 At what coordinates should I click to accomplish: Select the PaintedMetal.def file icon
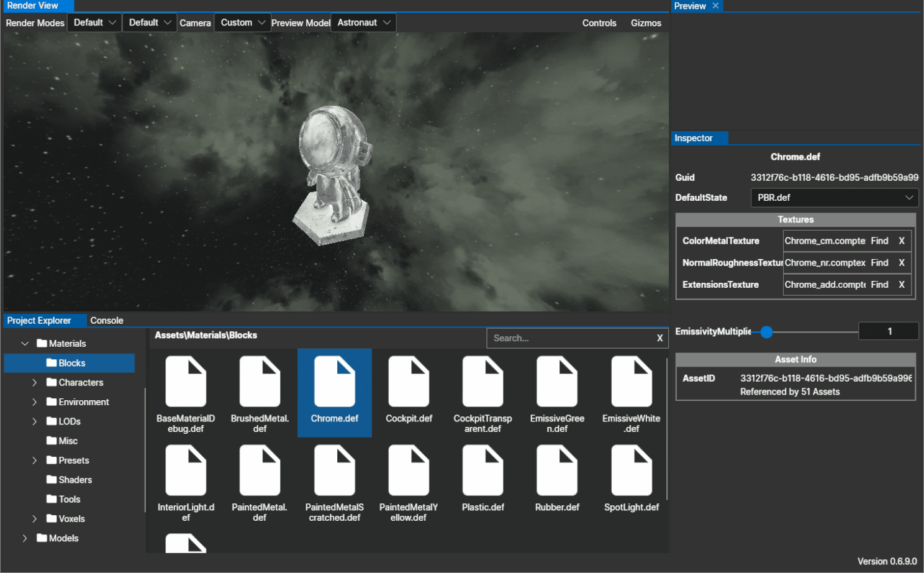(260, 470)
